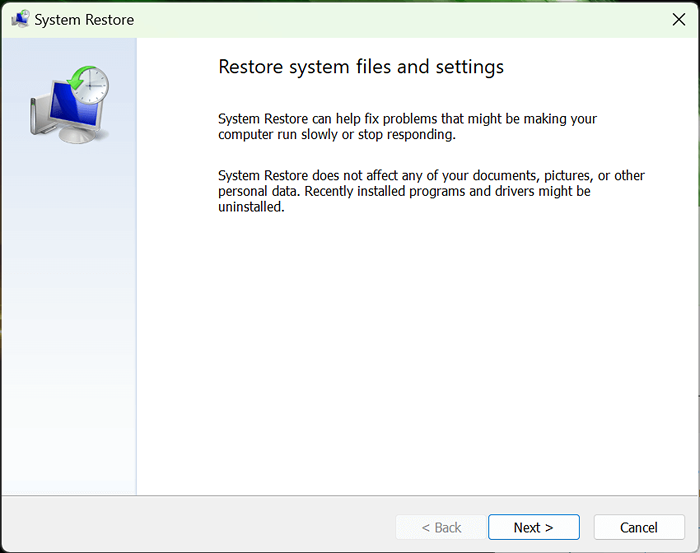Click the computer and clock restore illustration

pyautogui.click(x=70, y=105)
